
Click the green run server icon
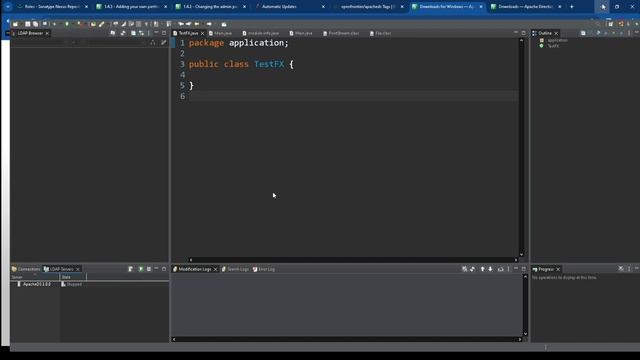click(x=141, y=269)
